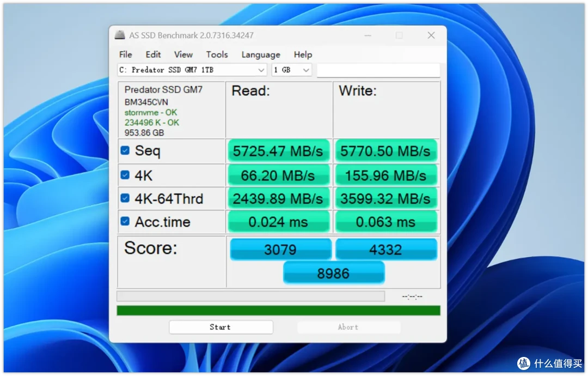This screenshot has height=376, width=588.
Task: Close the AS SSD Benchmark window
Action: point(431,35)
